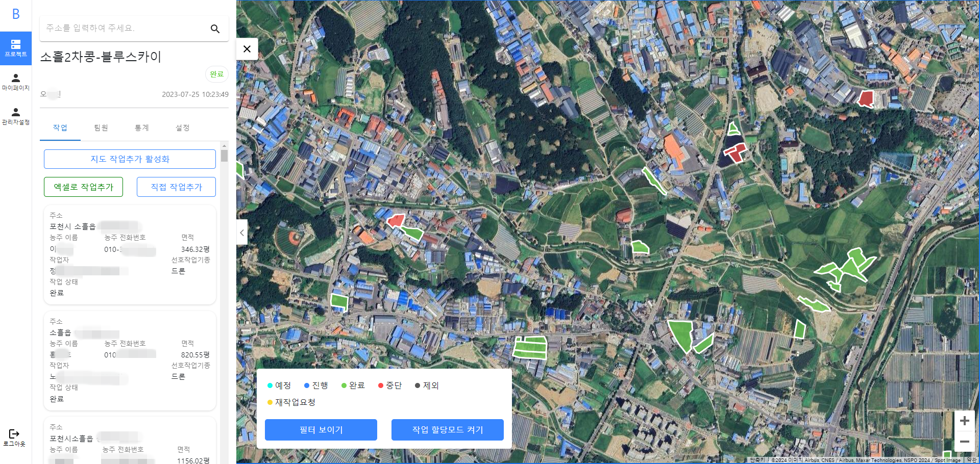This screenshot has width=980, height=464.
Task: Switch to the 팀원 tab
Action: click(x=101, y=128)
